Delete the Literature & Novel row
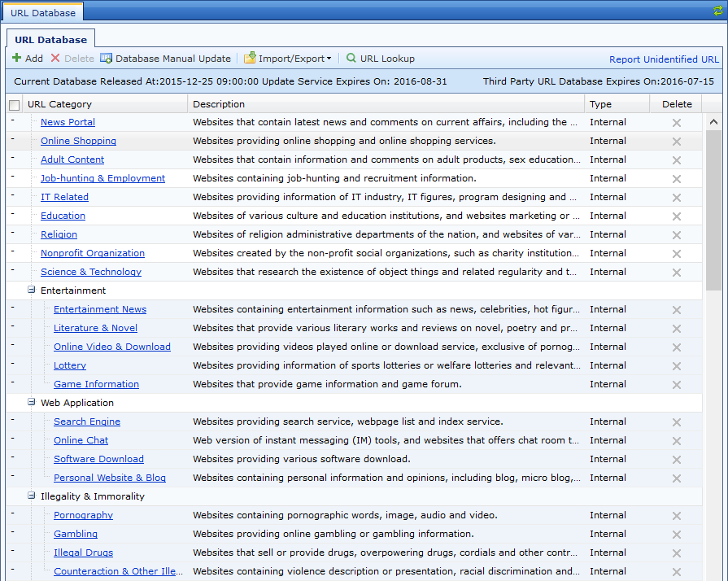This screenshot has width=728, height=581. [x=677, y=329]
